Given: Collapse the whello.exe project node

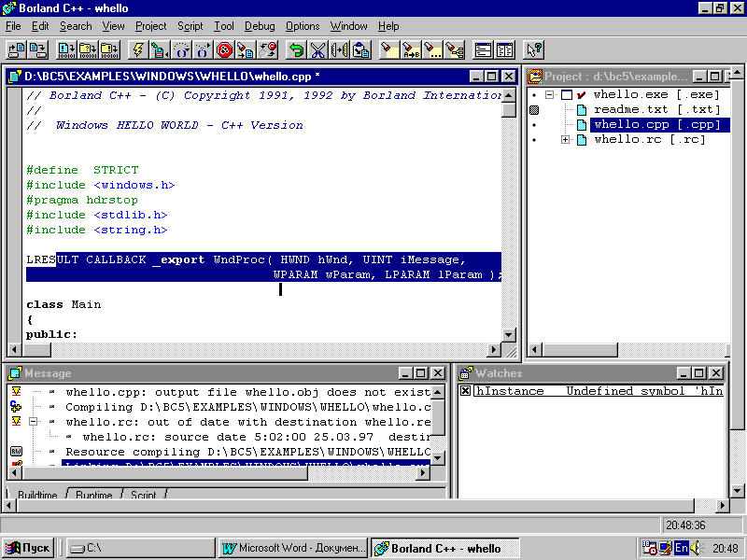Looking at the screenshot, I should pyautogui.click(x=549, y=94).
